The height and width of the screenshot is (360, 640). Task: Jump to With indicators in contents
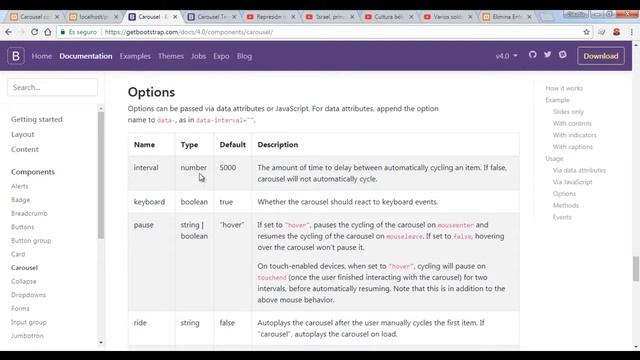574,135
